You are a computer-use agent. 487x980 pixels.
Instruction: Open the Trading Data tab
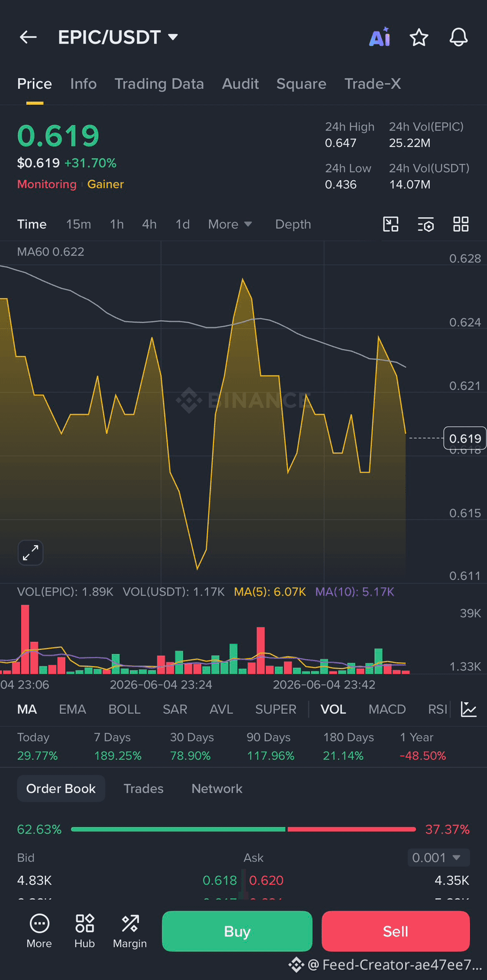click(159, 84)
